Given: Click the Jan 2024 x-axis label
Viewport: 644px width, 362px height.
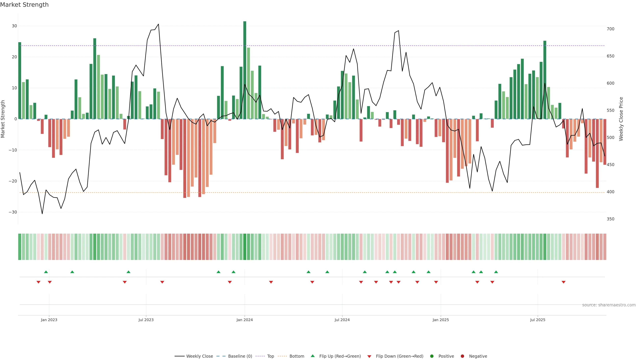Looking at the screenshot, I should tap(245, 320).
